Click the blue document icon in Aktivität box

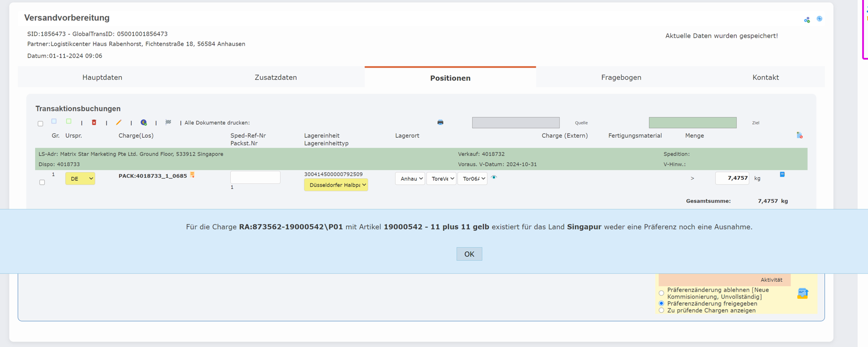[x=802, y=293]
